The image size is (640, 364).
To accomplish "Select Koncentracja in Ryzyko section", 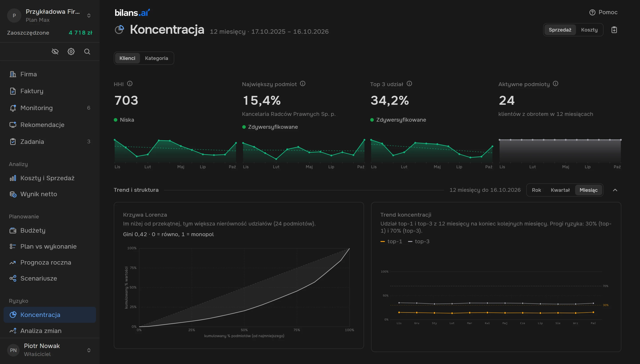I will coord(50,315).
